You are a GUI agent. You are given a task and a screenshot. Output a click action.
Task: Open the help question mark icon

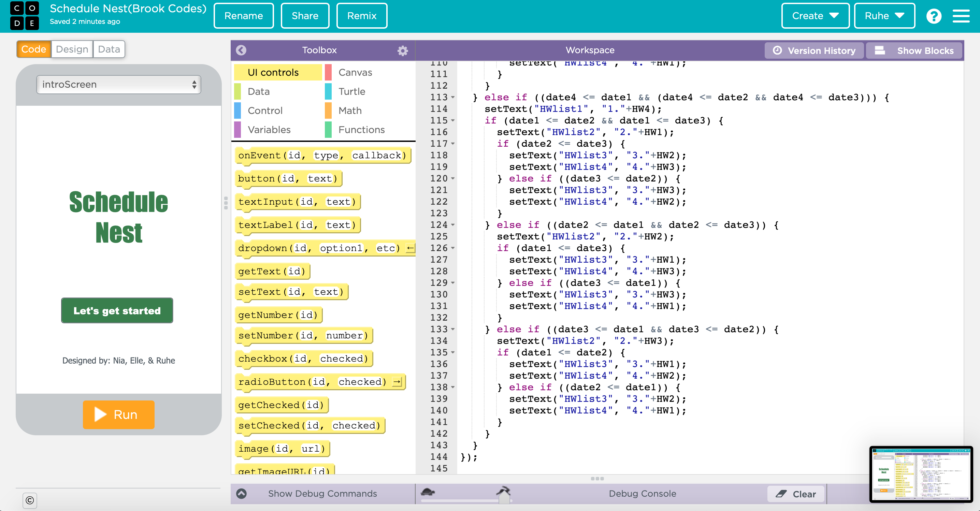click(x=934, y=16)
